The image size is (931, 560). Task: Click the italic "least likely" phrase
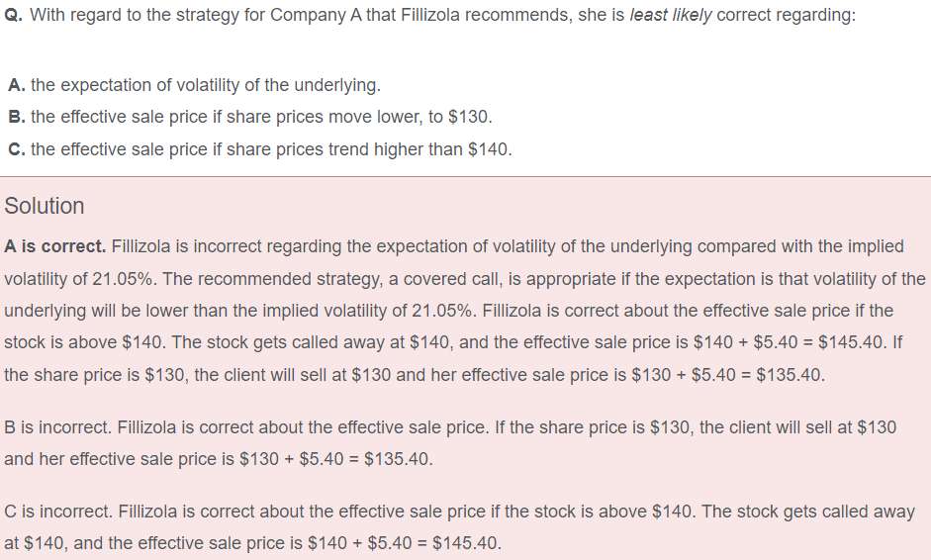click(670, 18)
